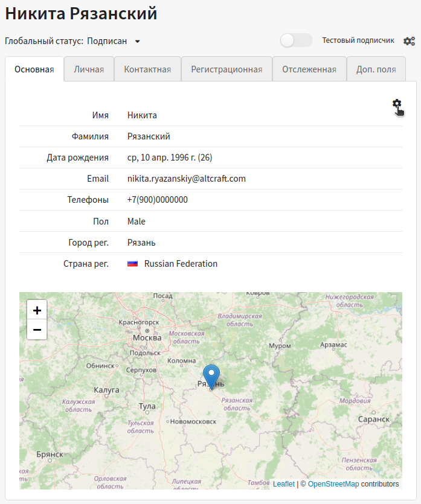Click the Город рег. value Рязань
421x504 pixels.
141,243
